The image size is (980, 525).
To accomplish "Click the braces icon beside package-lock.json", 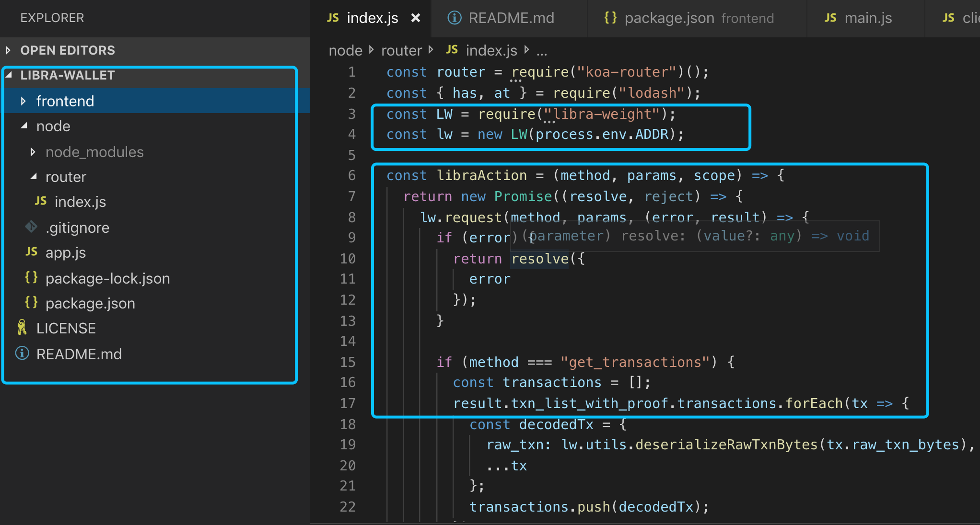I will (31, 277).
